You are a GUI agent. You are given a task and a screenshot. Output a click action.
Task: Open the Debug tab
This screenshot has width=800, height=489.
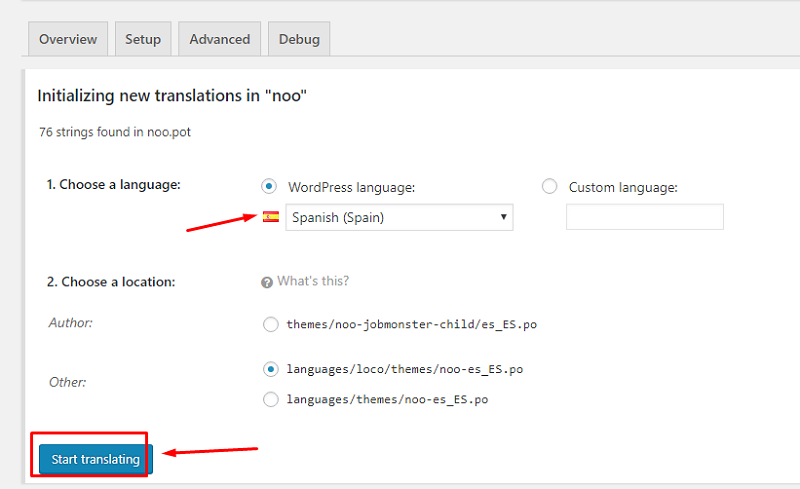[299, 39]
